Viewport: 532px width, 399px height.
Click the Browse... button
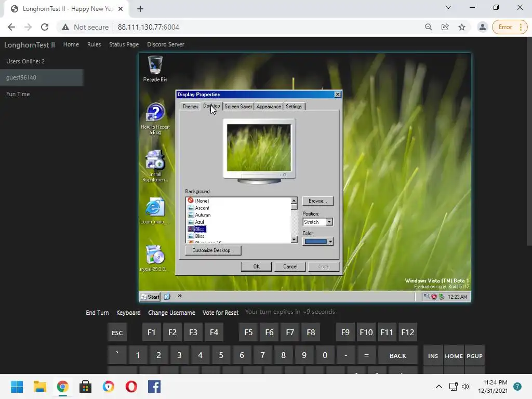click(317, 201)
